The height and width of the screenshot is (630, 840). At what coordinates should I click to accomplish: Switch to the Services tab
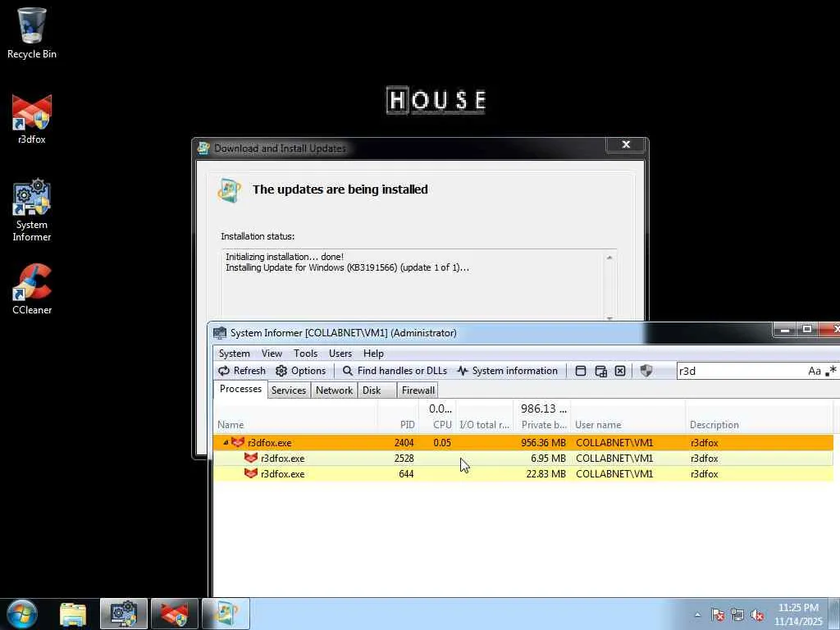288,390
